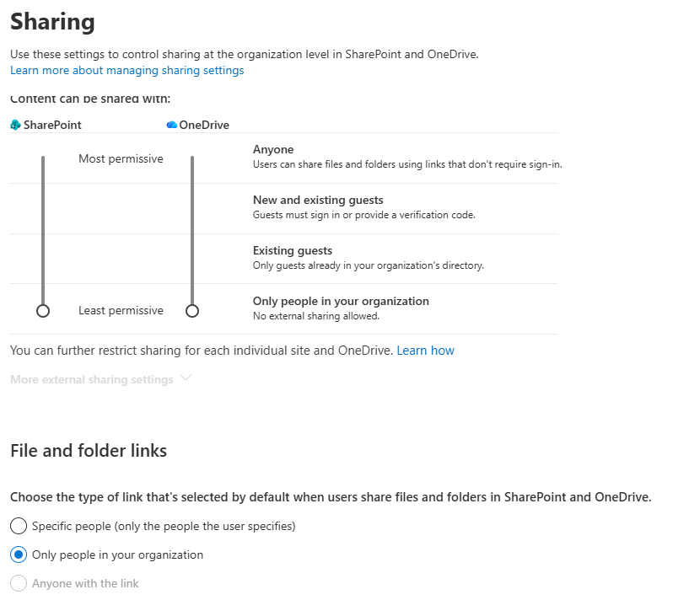The image size is (673, 616).
Task: Select Specific people radio button
Action: tap(19, 526)
